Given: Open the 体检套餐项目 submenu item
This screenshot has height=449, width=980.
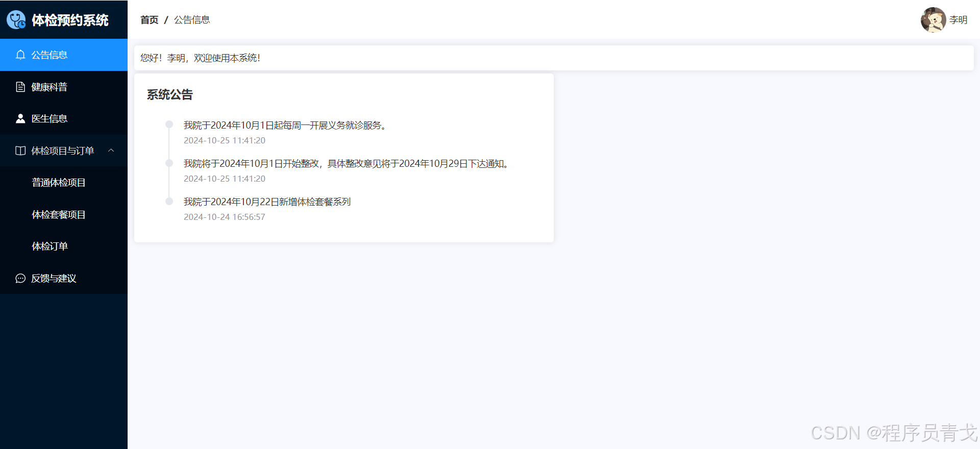Looking at the screenshot, I should (x=64, y=214).
